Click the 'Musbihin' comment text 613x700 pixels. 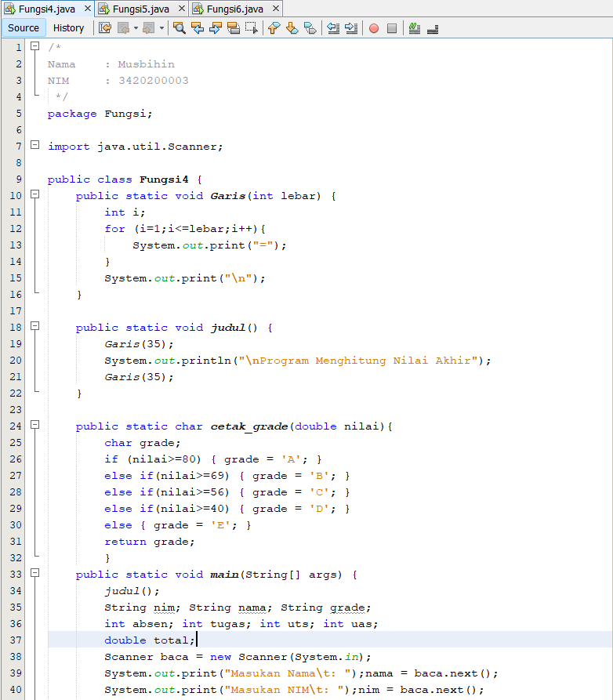146,64
